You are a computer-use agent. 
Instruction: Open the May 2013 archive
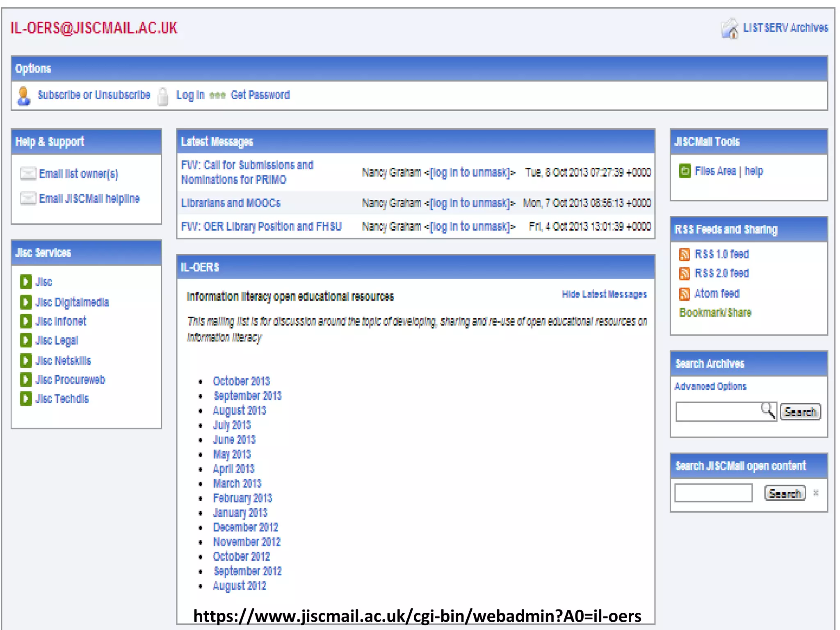pos(232,454)
